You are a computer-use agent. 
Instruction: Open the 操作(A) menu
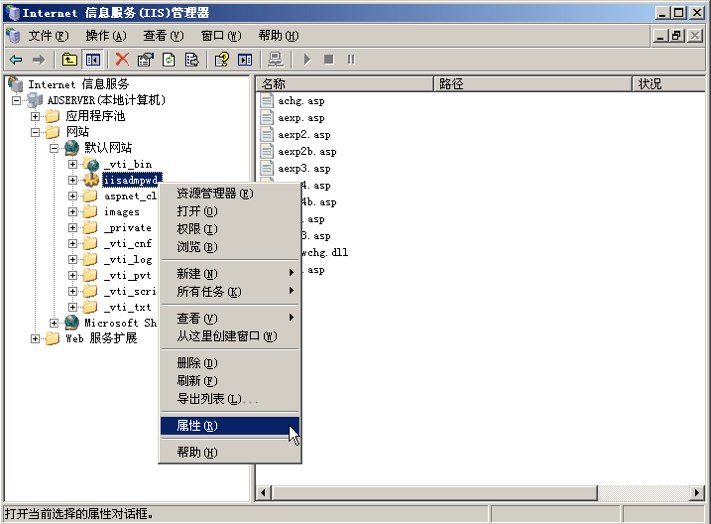point(106,36)
